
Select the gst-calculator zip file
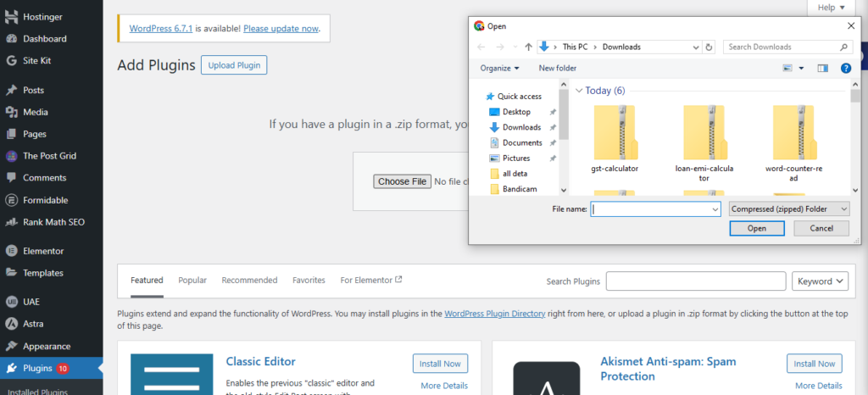pos(615,139)
